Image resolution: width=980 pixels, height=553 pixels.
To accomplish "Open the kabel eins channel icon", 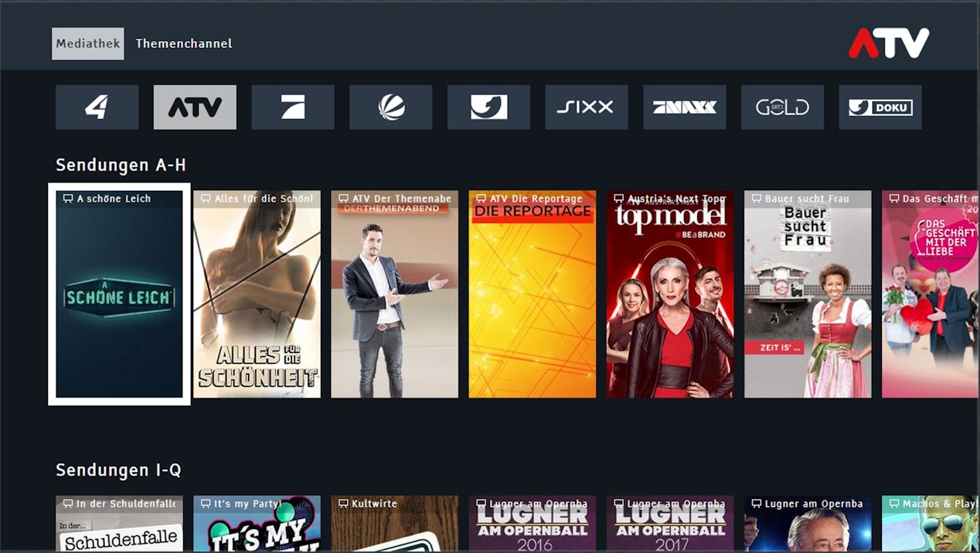I will (x=488, y=107).
